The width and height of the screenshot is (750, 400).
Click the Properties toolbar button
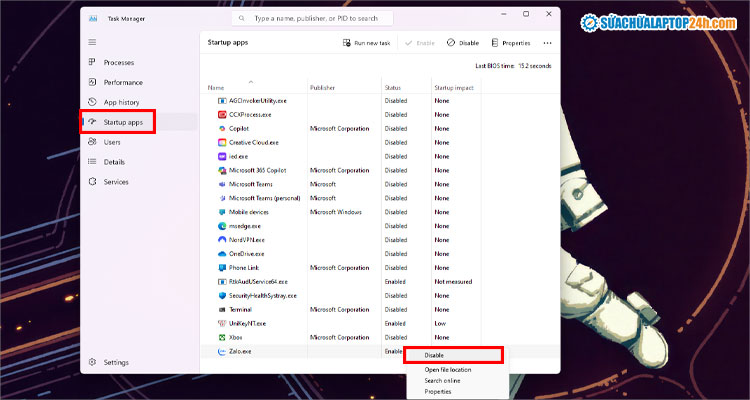[510, 43]
